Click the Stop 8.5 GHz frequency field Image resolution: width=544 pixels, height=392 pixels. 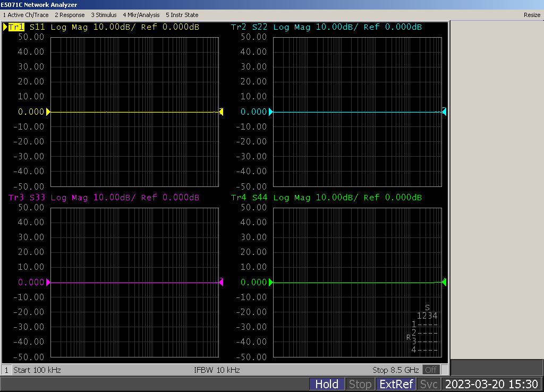click(395, 370)
